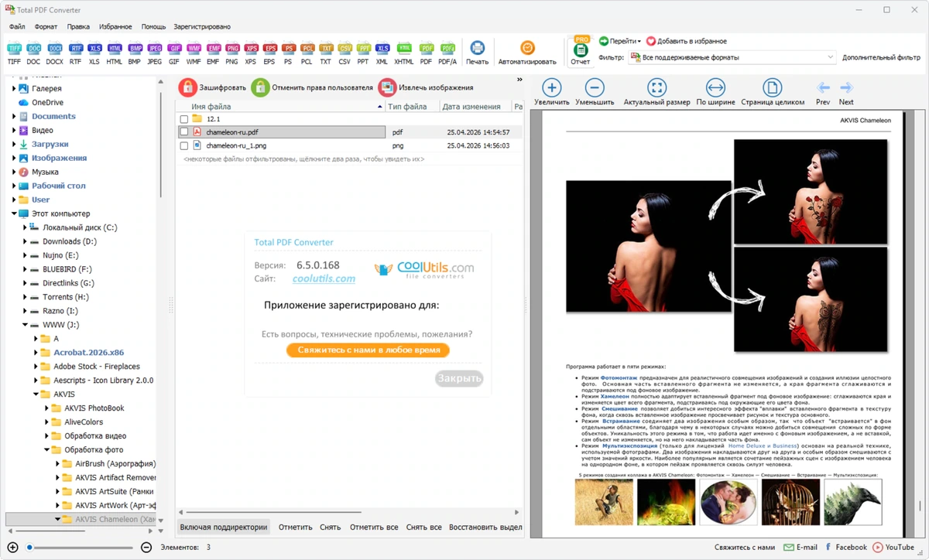The height and width of the screenshot is (560, 929).
Task: Tick the chameleon-ru_1.png checkbox
Action: [183, 145]
